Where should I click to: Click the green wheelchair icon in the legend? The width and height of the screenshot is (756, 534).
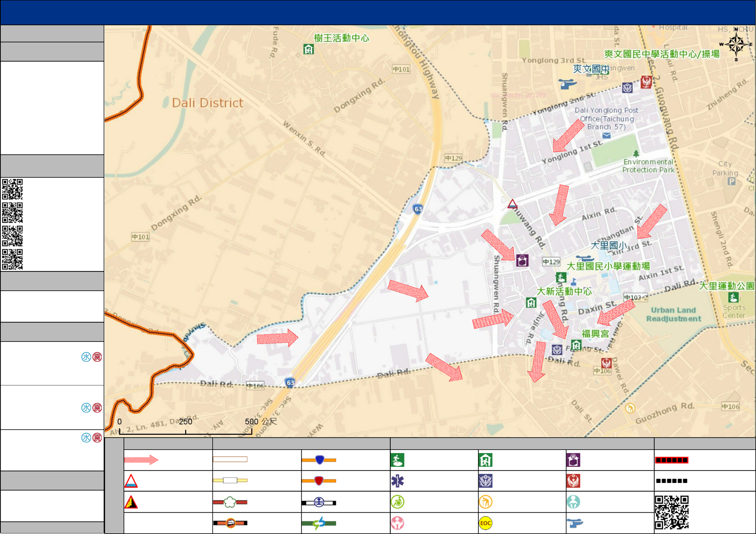(397, 502)
